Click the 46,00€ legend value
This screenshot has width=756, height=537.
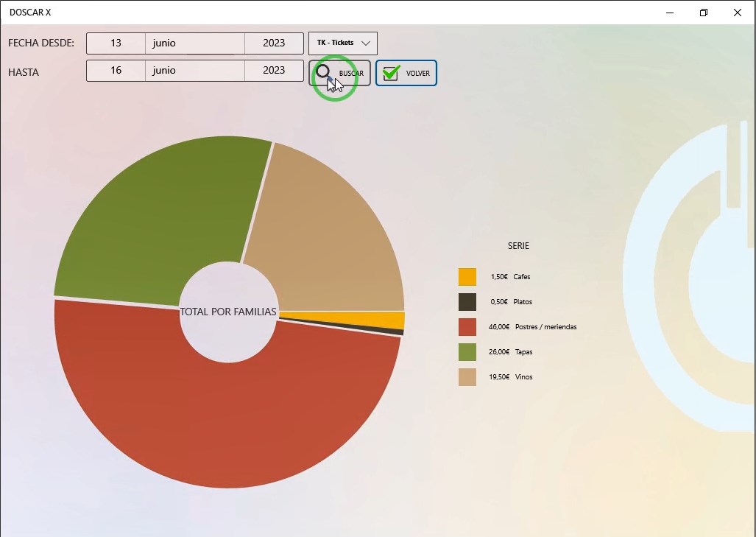pos(499,327)
